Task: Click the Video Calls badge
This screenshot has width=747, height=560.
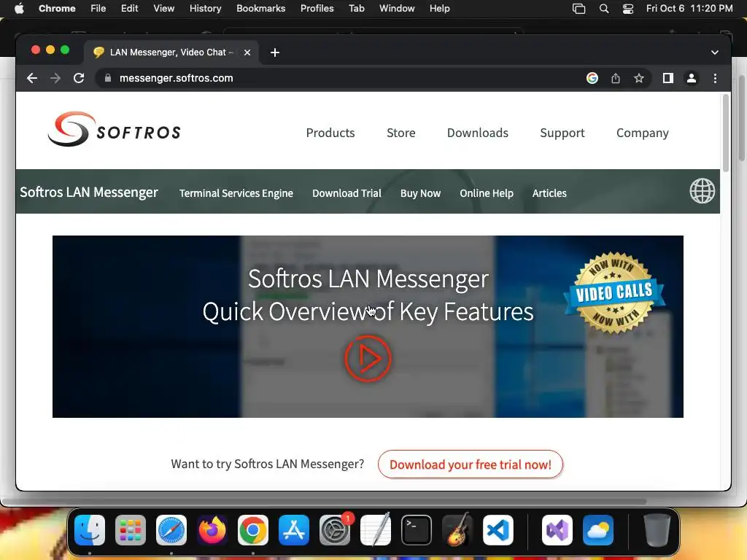Action: 614,292
